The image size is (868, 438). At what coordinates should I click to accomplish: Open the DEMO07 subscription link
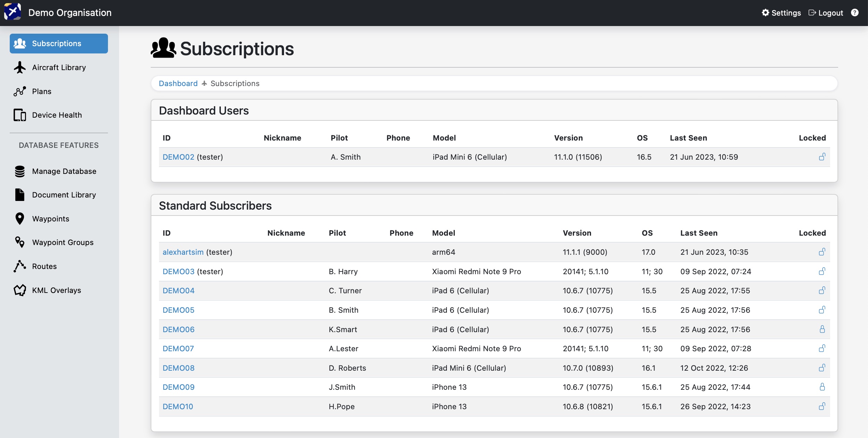point(178,348)
